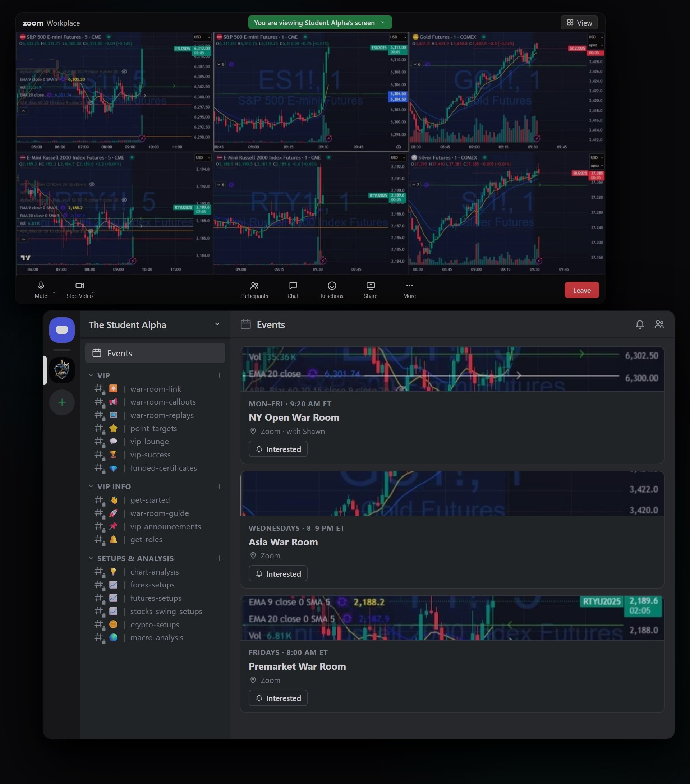Click Asia War Room banner image
The height and width of the screenshot is (784, 690).
click(x=452, y=494)
